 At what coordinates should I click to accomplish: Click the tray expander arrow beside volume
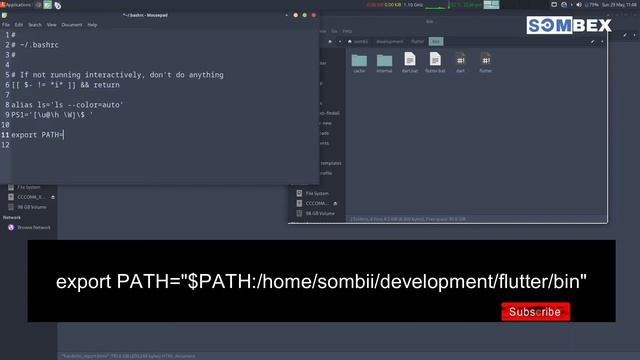[x=571, y=5]
